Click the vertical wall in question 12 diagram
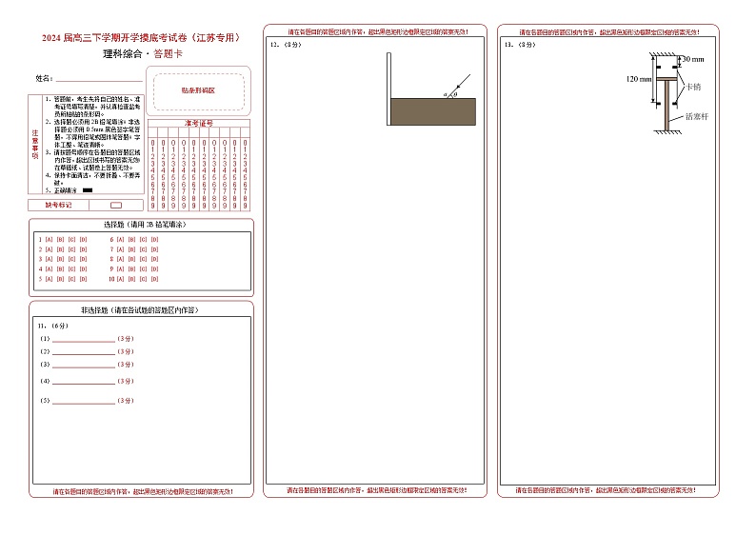The width and height of the screenshot is (756, 535). 388,89
